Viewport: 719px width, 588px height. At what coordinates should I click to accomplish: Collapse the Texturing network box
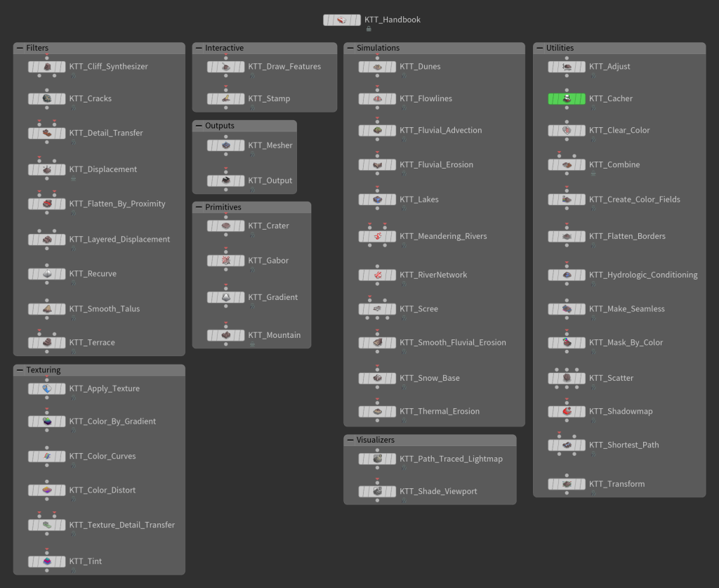point(20,370)
